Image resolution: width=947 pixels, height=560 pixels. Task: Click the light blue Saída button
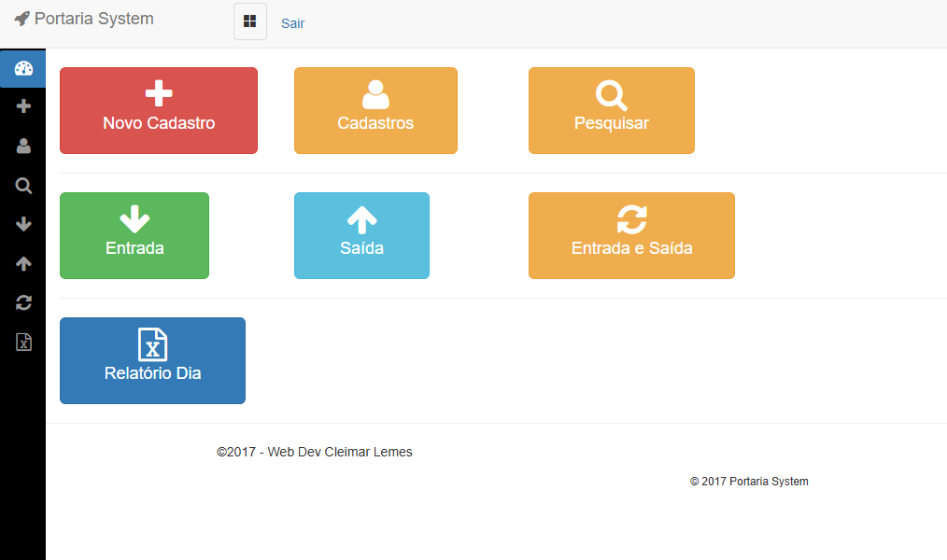[x=361, y=235]
